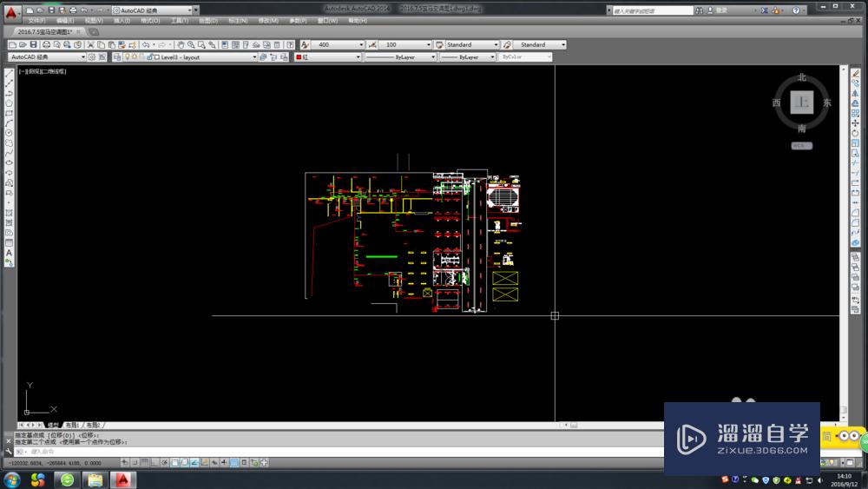Open AutoCAD 经典 workspace dropdown in title bar
The image size is (868, 489).
pyautogui.click(x=153, y=10)
